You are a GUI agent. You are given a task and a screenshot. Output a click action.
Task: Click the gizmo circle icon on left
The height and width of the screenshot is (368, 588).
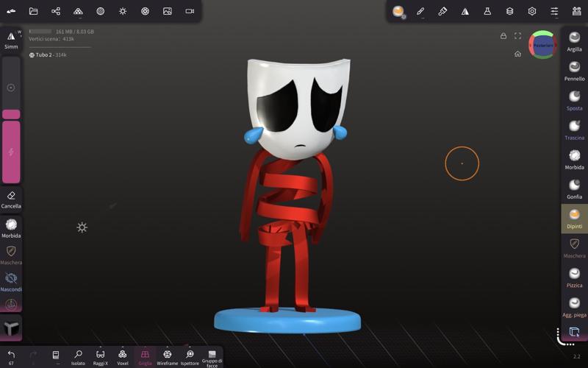click(11, 304)
